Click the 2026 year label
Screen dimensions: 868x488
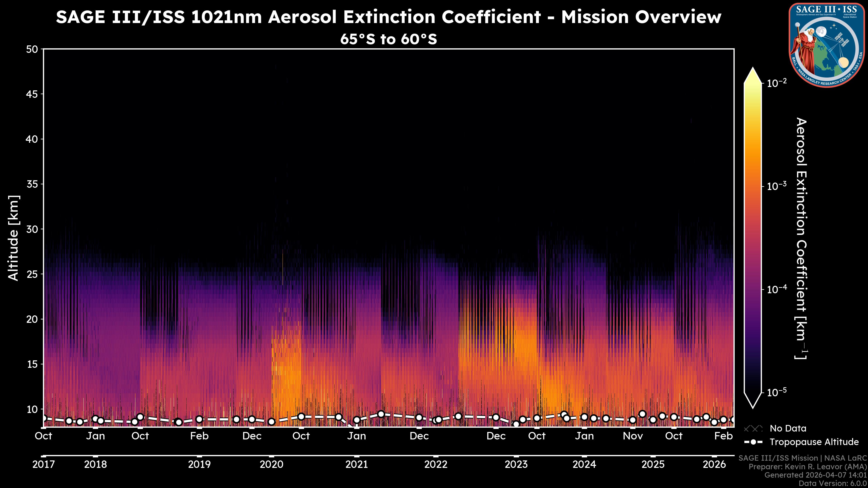714,465
